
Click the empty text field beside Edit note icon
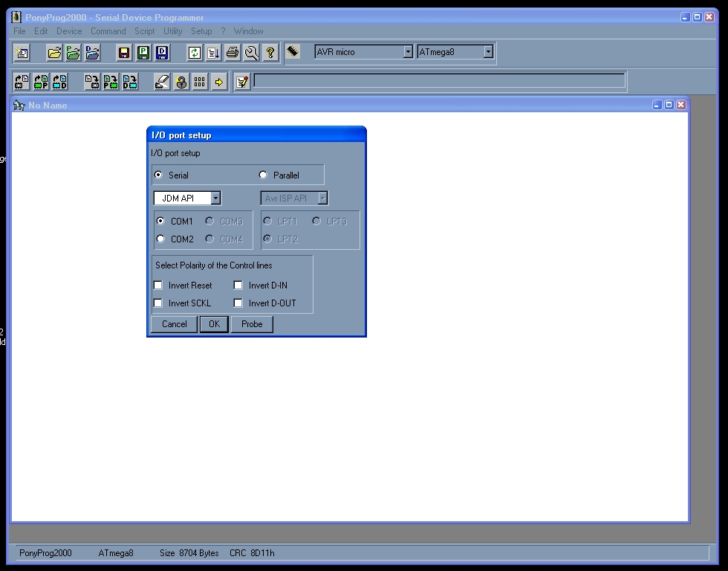pos(439,80)
